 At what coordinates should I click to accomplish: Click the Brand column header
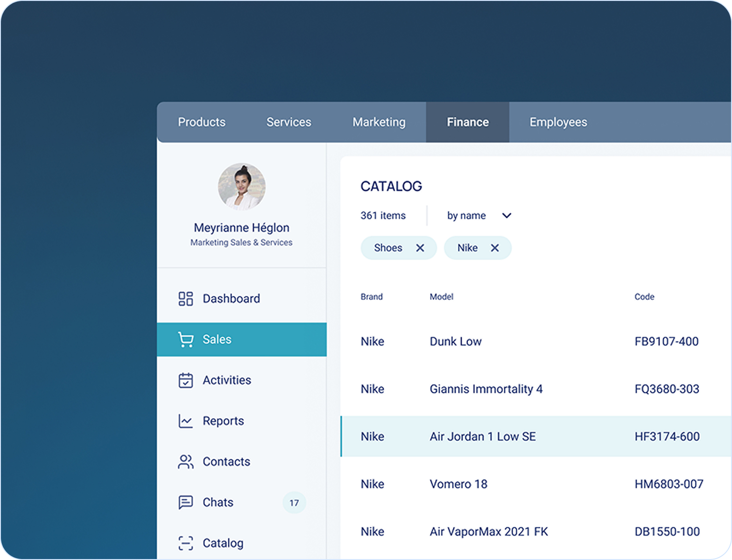[372, 297]
